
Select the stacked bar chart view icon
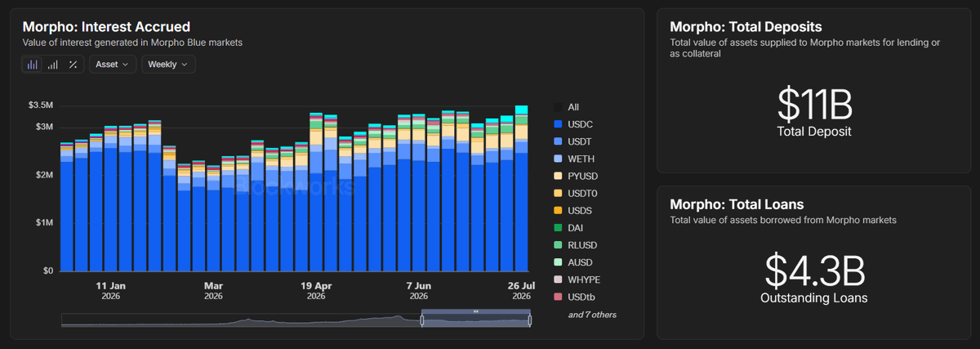[x=33, y=65]
